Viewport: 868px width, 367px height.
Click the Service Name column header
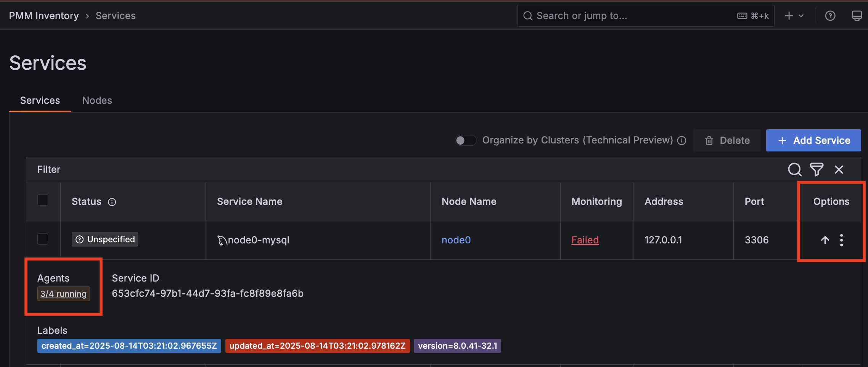coord(250,201)
